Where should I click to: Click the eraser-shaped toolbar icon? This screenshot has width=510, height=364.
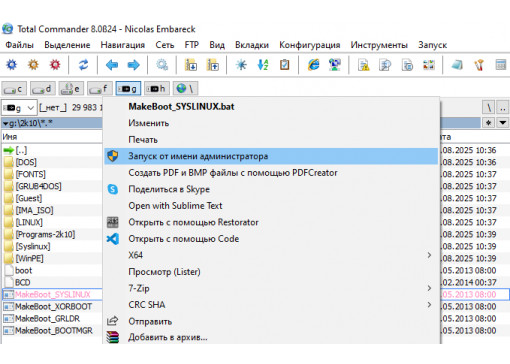point(457,65)
